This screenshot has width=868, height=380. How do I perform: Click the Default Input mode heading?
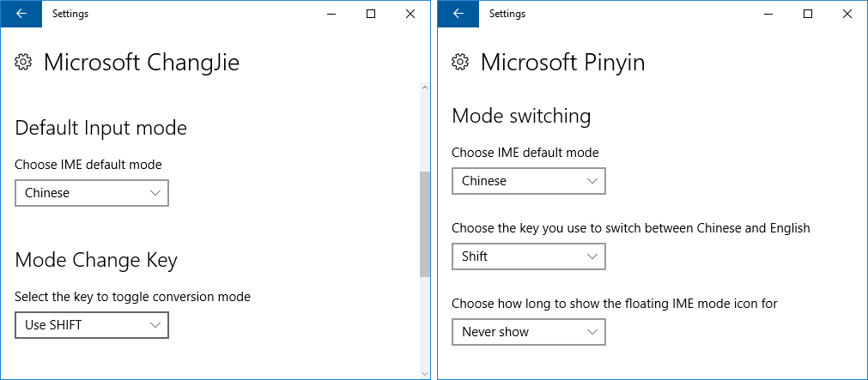tap(100, 129)
